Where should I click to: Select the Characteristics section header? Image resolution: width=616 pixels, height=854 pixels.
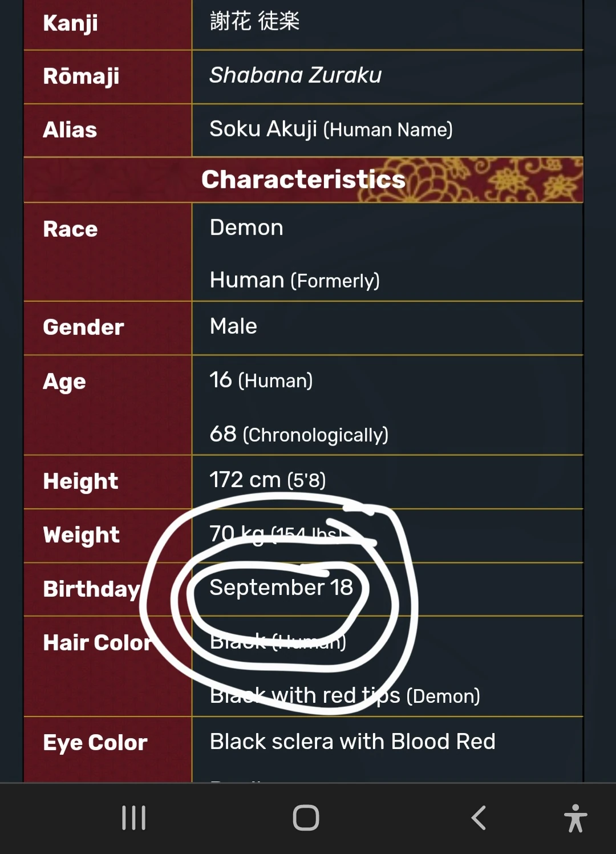(303, 179)
